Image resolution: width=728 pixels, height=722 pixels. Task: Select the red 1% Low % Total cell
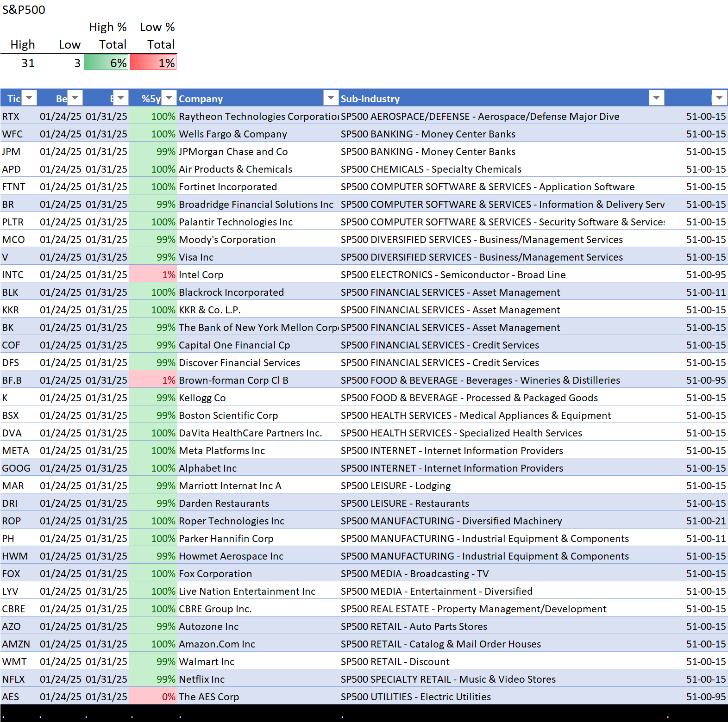153,62
